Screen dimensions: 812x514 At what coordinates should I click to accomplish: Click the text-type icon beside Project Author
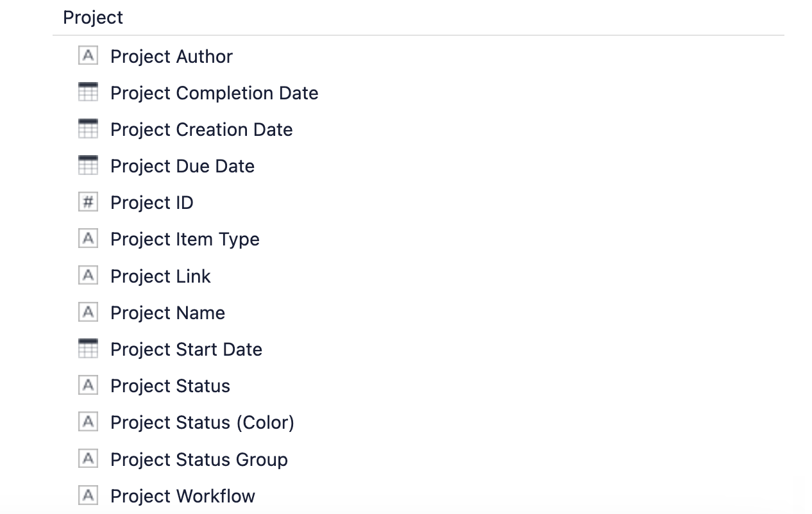(88, 56)
